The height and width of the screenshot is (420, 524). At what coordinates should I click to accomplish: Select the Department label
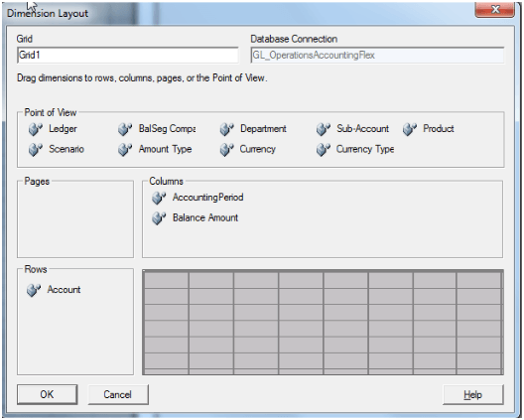click(x=263, y=129)
